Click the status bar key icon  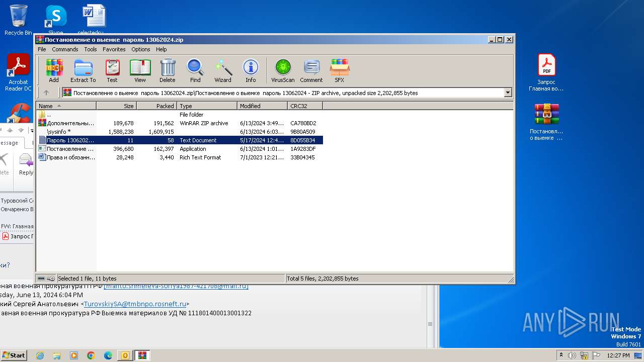[51, 279]
